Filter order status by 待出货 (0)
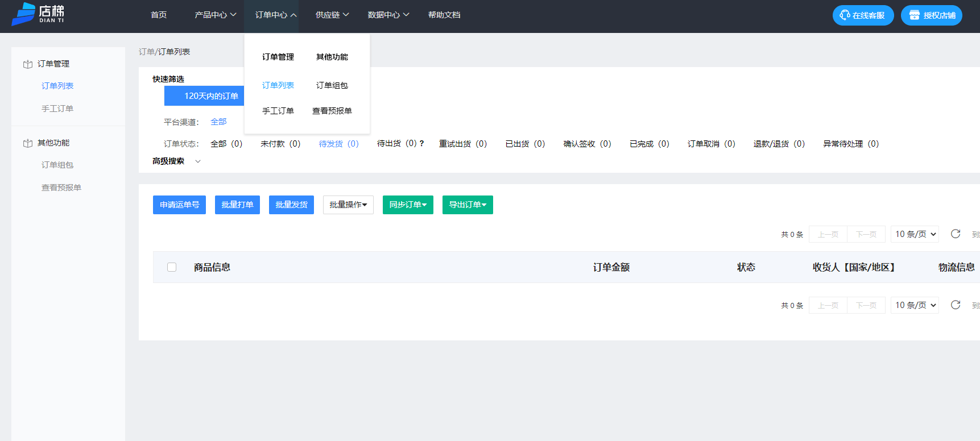 (x=397, y=144)
